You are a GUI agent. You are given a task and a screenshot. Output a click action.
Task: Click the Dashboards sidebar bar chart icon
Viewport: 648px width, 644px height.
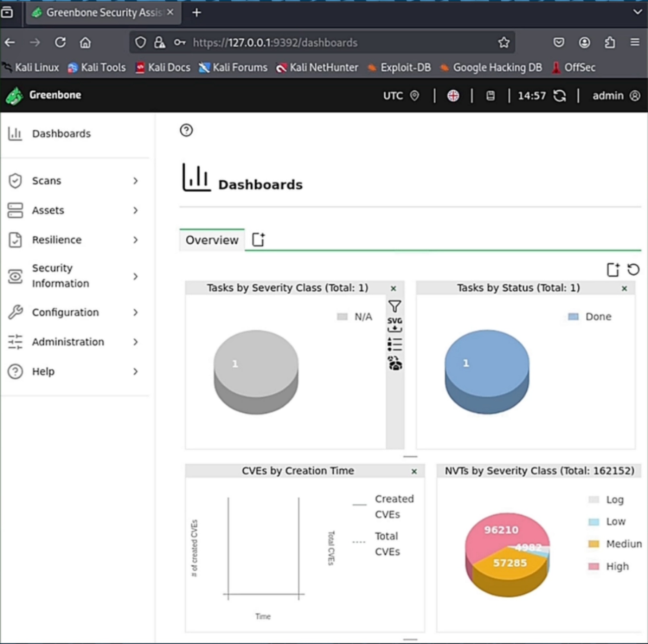[15, 134]
